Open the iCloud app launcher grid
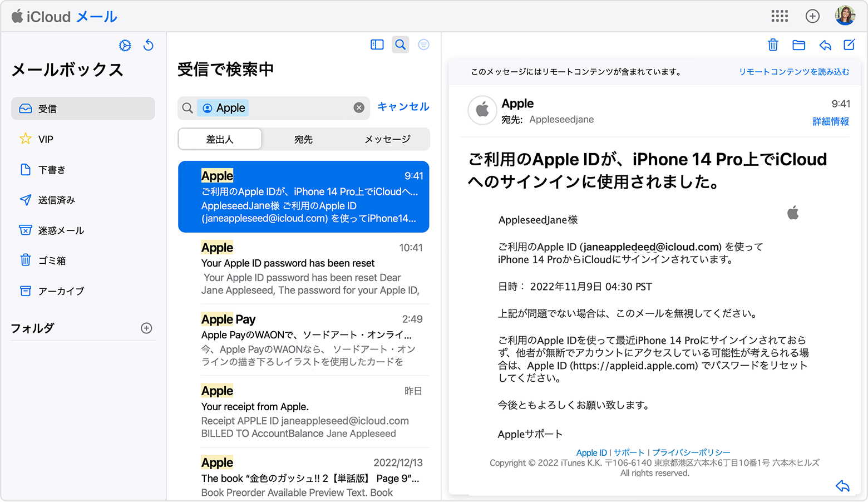Image resolution: width=868 pixels, height=502 pixels. tap(780, 16)
